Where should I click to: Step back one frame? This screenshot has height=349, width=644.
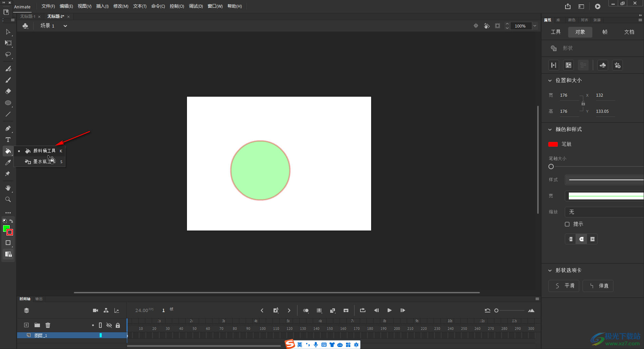(376, 310)
